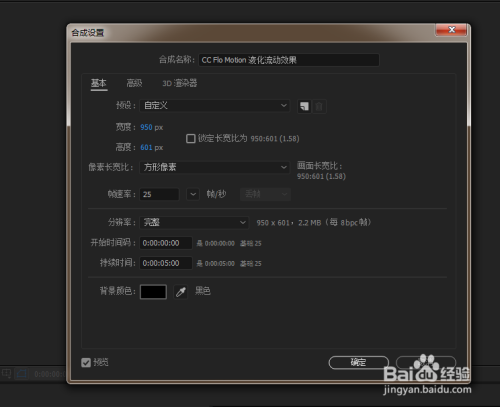Switch to the 基本 tab

pos(99,83)
